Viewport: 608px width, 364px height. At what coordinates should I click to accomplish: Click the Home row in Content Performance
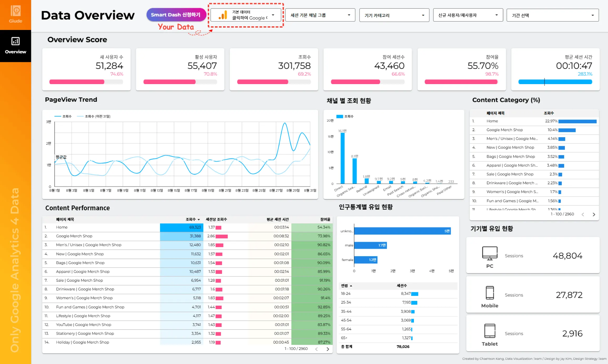[187, 227]
